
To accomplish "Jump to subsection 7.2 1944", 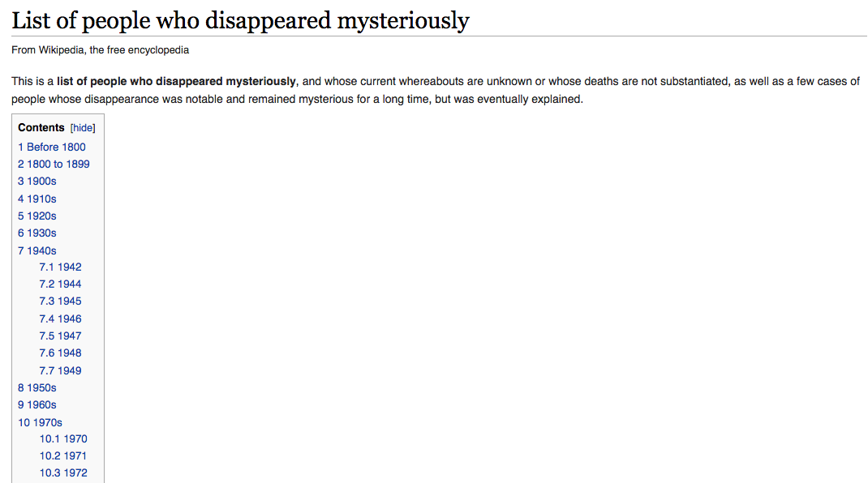I will 60,284.
